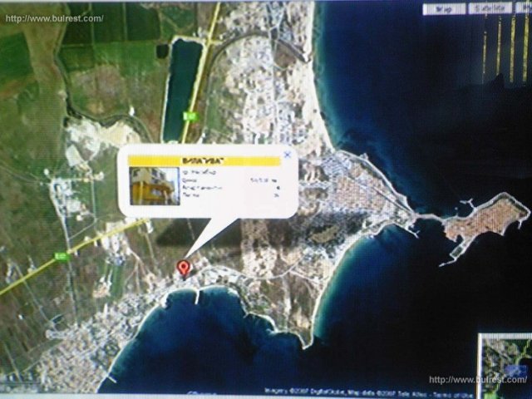Image resolution: width=532 pixels, height=399 pixels.
Task: Click the bulrest.com watermark at top left
Action: coord(55,18)
